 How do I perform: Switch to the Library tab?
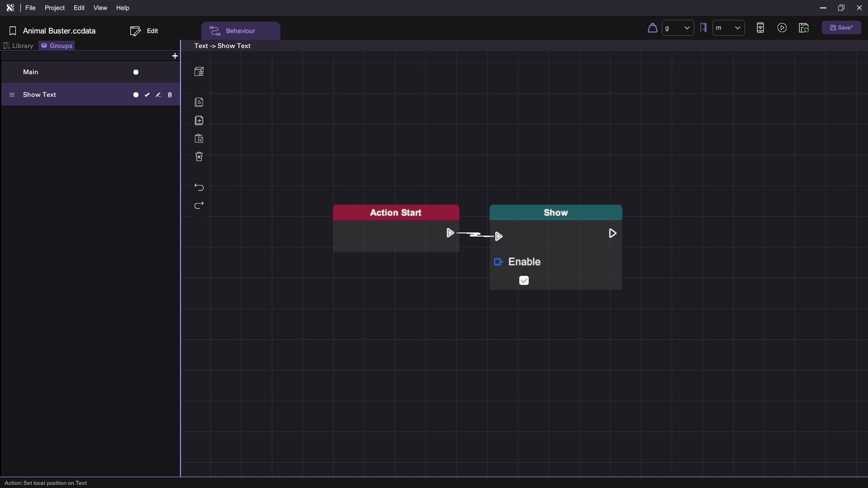coord(19,46)
